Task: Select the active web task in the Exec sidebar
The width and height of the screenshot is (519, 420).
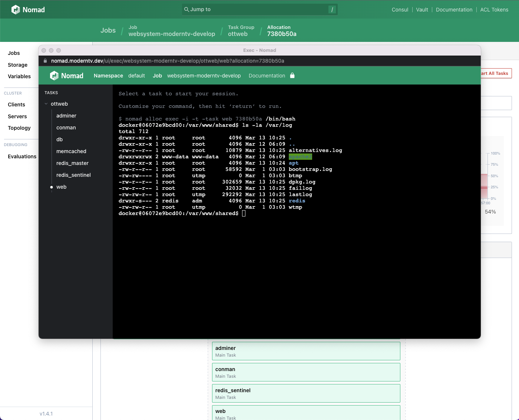Action: coord(61,187)
